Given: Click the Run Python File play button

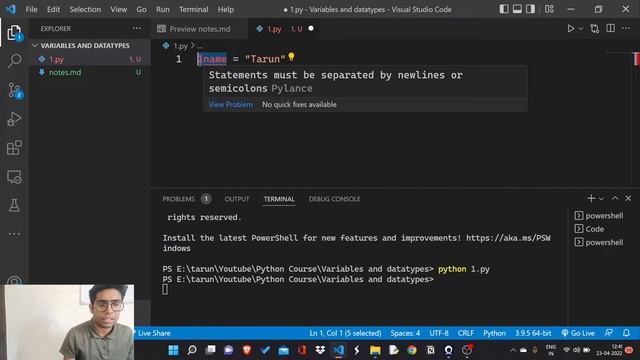Looking at the screenshot, I should (x=570, y=29).
